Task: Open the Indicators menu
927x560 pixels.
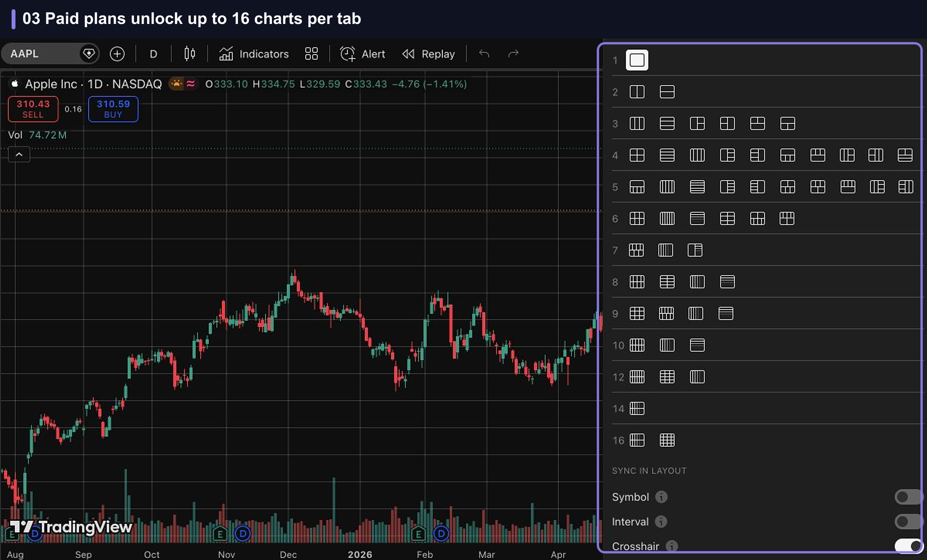Action: pyautogui.click(x=254, y=54)
